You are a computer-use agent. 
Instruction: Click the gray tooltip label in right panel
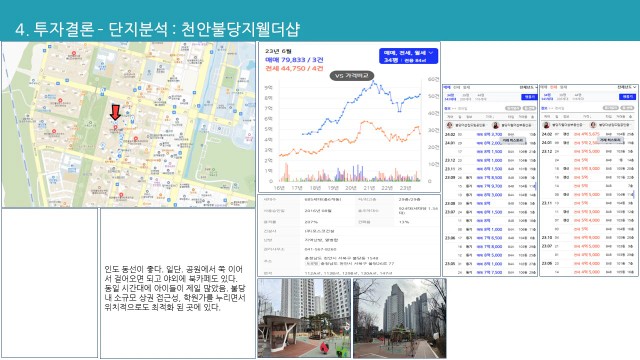click(x=610, y=140)
